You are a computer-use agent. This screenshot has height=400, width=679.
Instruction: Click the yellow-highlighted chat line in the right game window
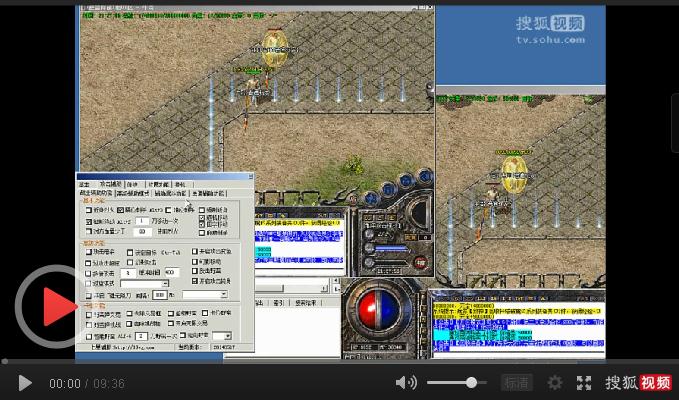click(517, 311)
